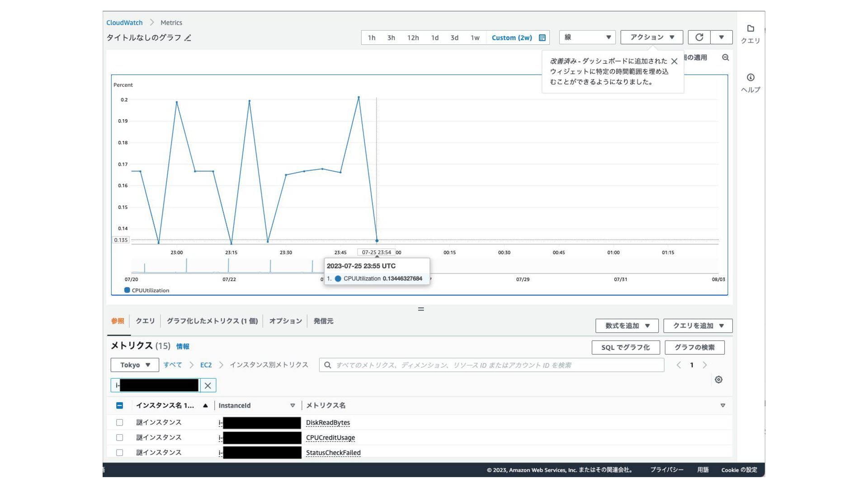
Task: Open the calendar icon for custom time range
Action: pos(542,38)
